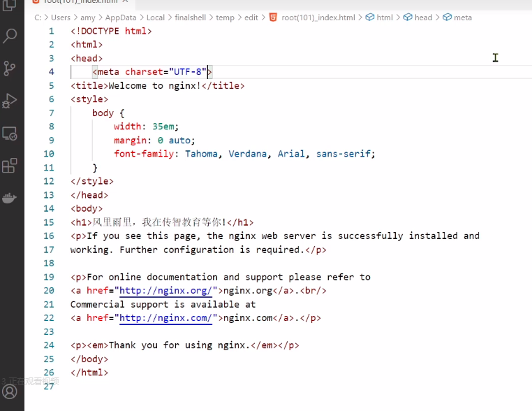
Task: Select root(101)_index.html in breadcrumb
Action: pyautogui.click(x=318, y=17)
